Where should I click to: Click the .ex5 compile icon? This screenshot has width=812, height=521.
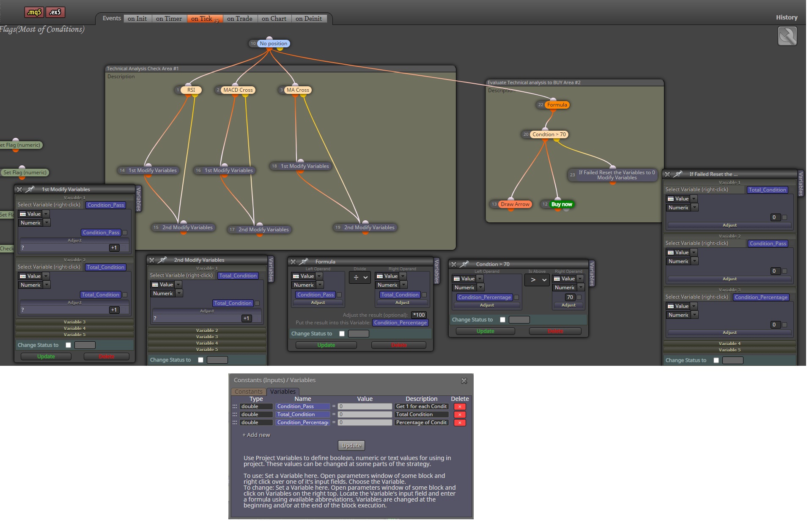(x=55, y=12)
